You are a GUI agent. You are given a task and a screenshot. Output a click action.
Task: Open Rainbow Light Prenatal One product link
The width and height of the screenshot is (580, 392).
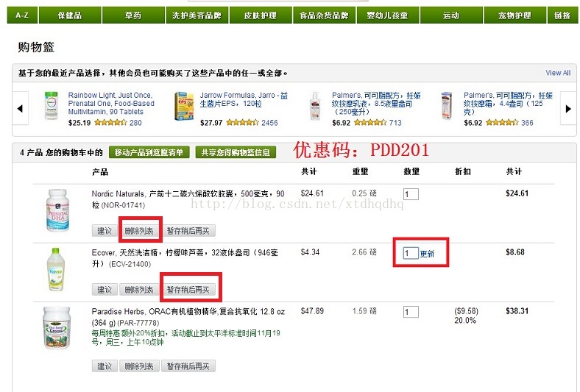[x=111, y=104]
